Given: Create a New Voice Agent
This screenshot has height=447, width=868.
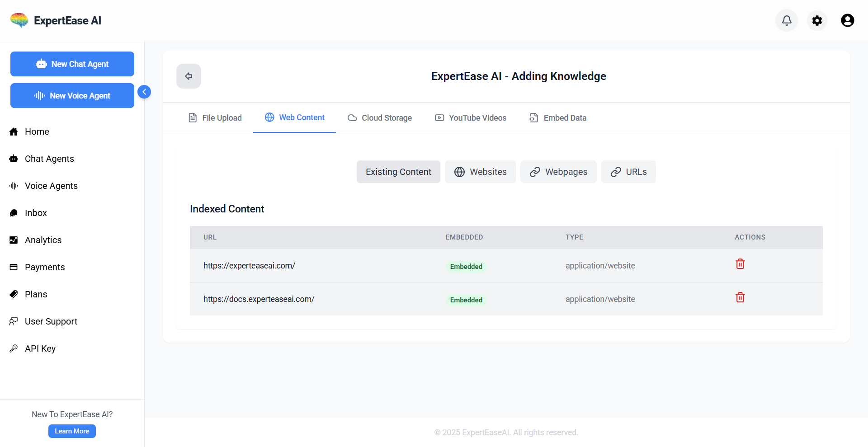Looking at the screenshot, I should (x=72, y=96).
